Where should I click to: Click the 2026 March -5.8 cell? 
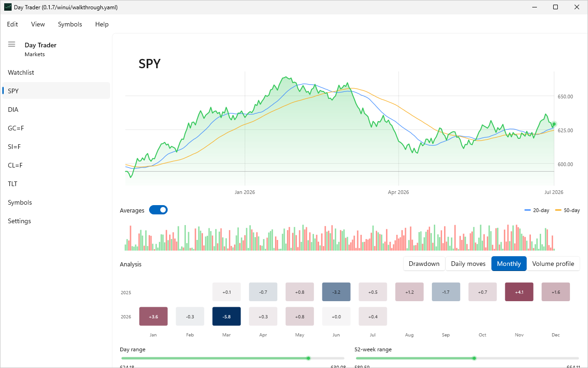tap(227, 316)
